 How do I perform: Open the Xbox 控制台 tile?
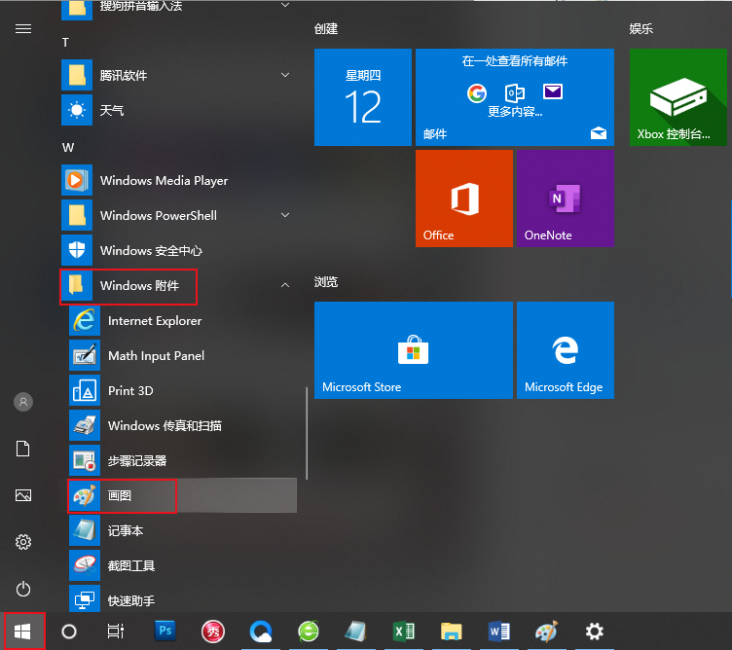coord(678,97)
